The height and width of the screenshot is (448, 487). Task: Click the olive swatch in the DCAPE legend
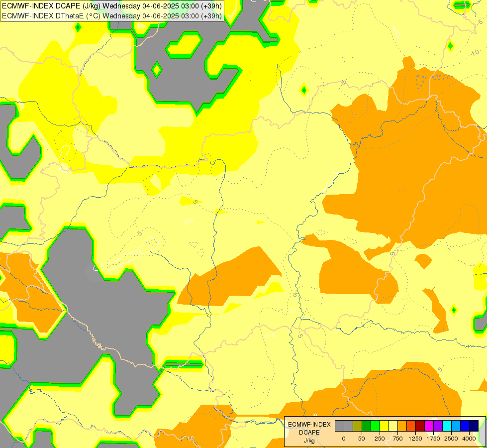pyautogui.click(x=358, y=426)
